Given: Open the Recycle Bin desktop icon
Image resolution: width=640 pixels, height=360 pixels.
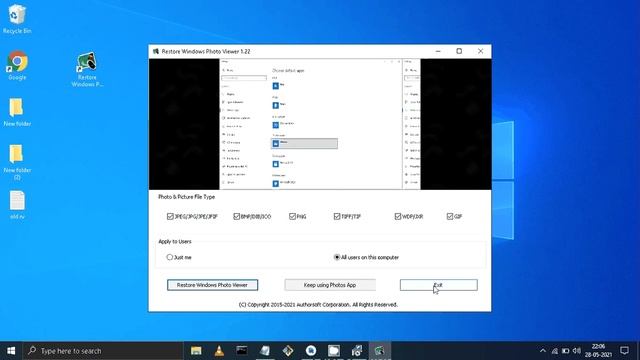Looking at the screenshot, I should tap(17, 19).
